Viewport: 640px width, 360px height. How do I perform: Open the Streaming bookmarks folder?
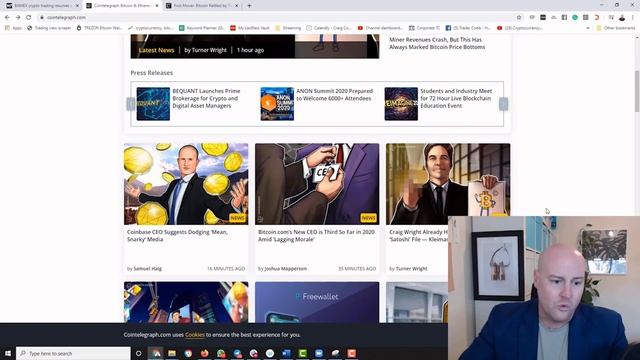(288, 28)
